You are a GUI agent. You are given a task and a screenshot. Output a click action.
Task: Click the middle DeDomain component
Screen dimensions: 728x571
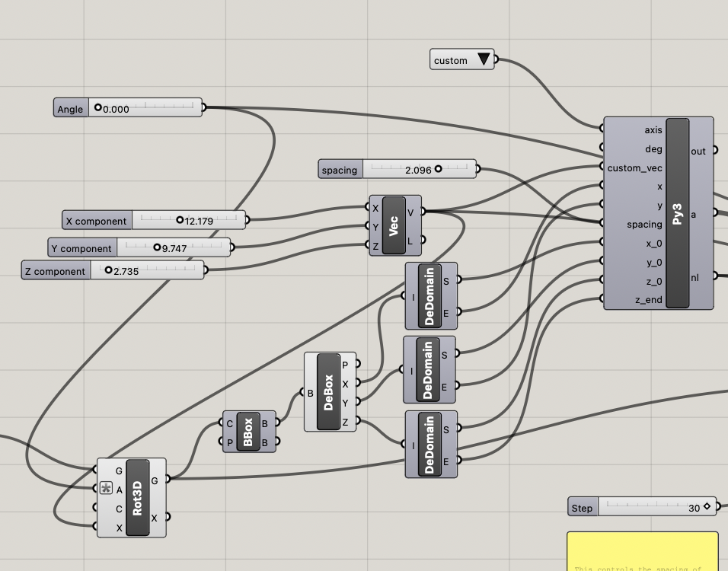(x=427, y=370)
